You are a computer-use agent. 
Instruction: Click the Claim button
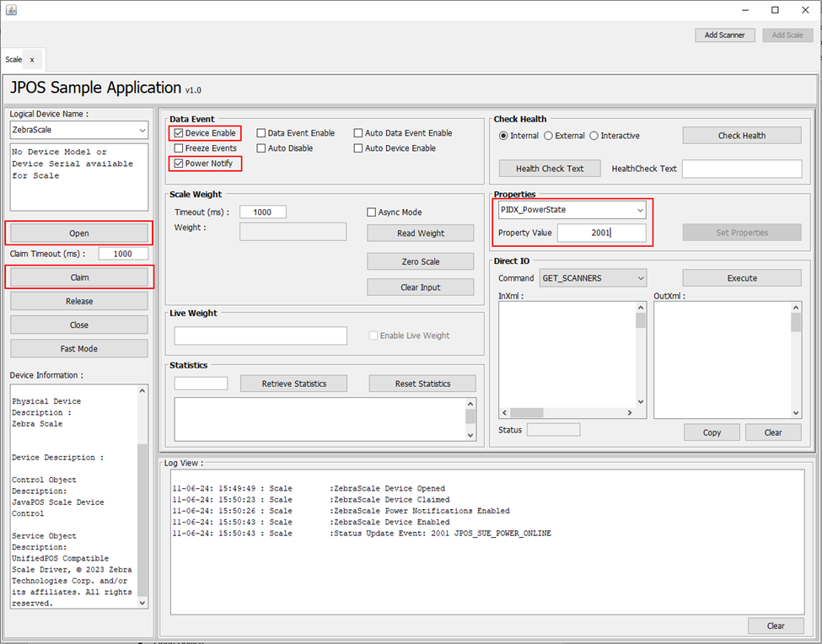click(79, 277)
